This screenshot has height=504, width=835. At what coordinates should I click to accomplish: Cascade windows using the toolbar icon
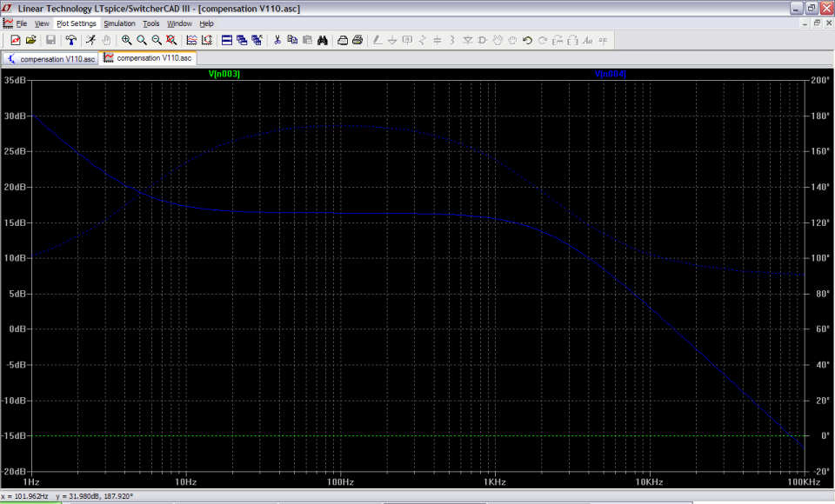(242, 40)
